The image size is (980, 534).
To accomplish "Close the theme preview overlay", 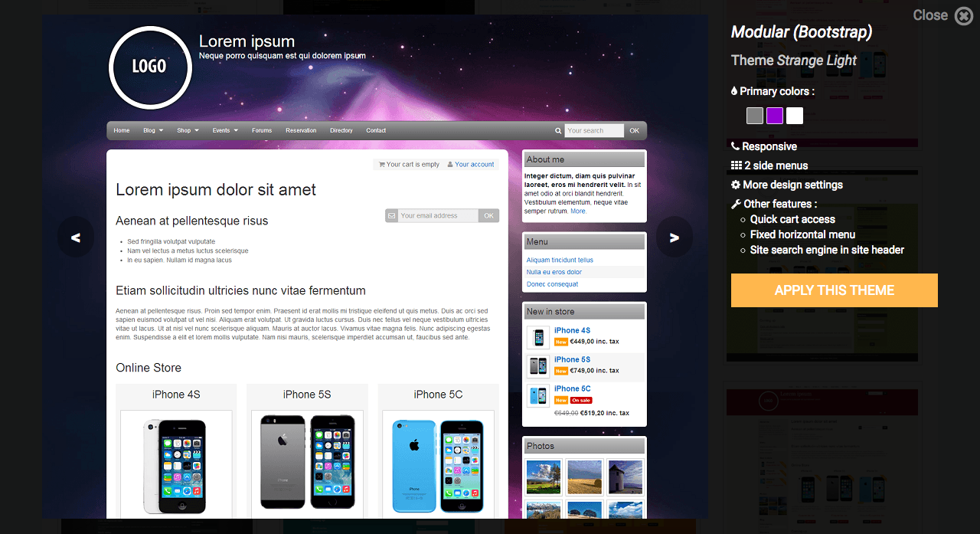I will coord(963,15).
